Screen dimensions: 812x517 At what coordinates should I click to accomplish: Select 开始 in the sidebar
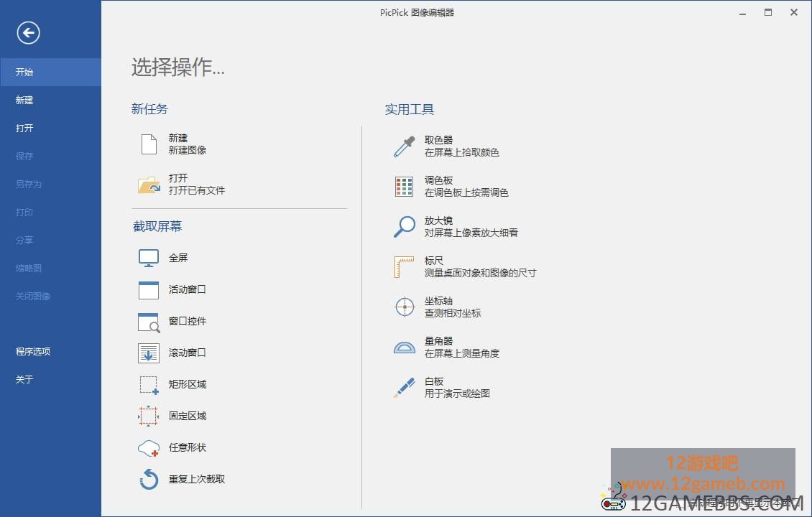pos(51,72)
